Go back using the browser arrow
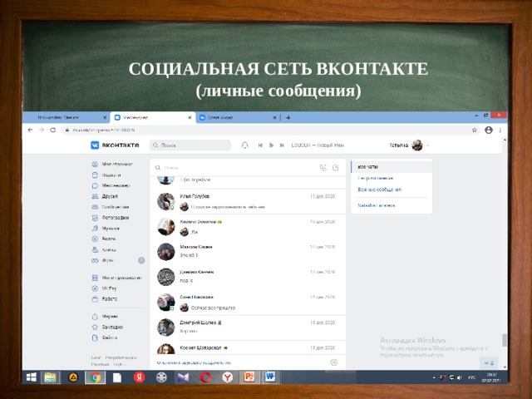532x399 pixels. coord(30,130)
